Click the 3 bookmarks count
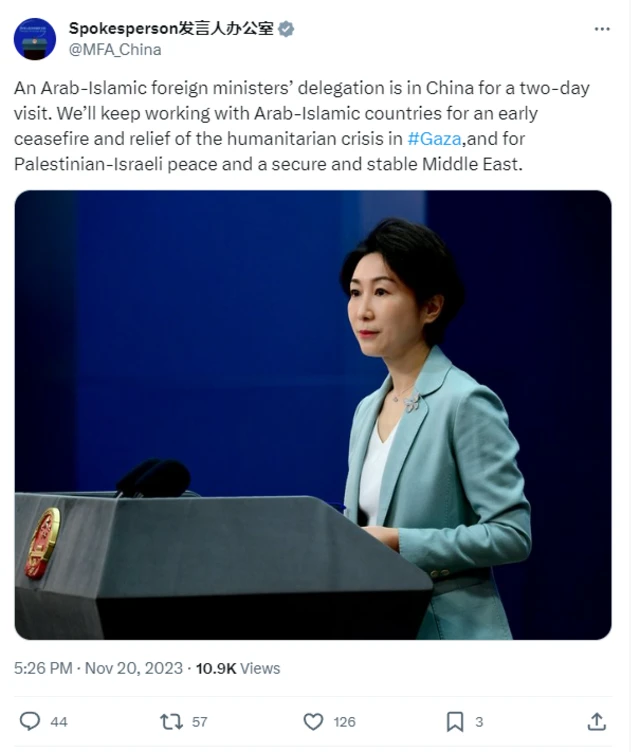This screenshot has width=640, height=752. tap(479, 722)
